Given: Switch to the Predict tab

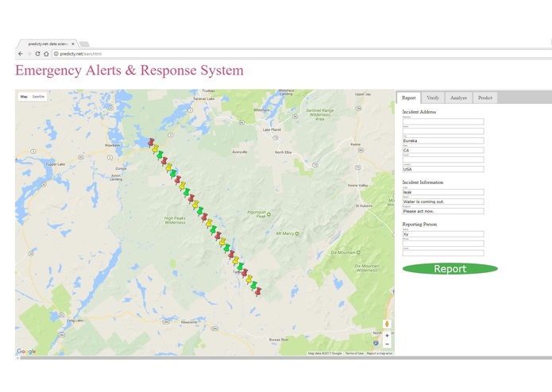Looking at the screenshot, I should 484,98.
